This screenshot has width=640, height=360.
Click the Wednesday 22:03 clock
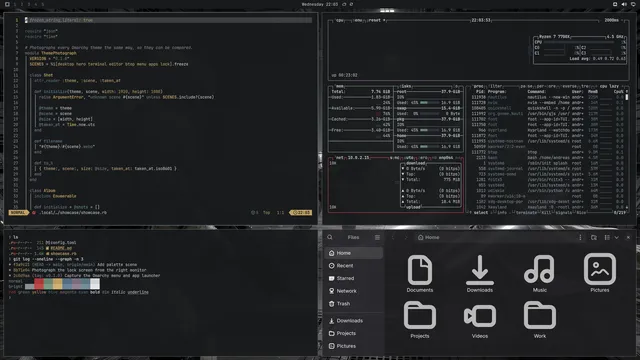tap(320, 4)
